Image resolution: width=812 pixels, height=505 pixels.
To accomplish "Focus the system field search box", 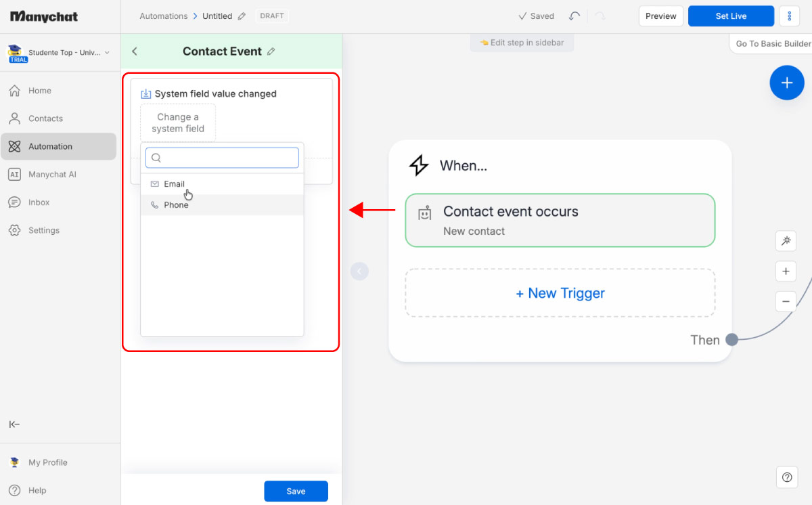I will pyautogui.click(x=222, y=158).
